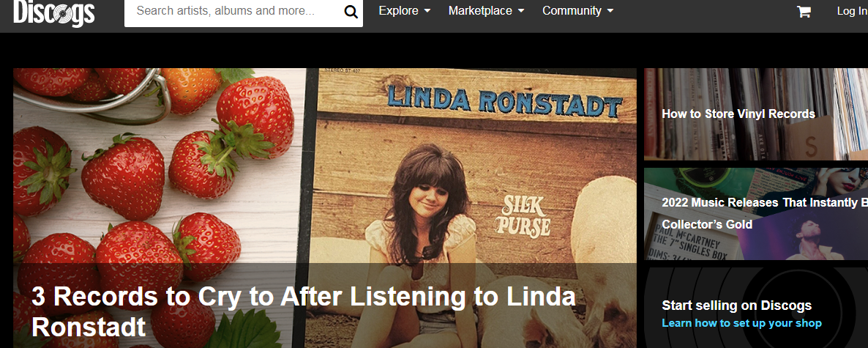Expand the Community dropdown arrow
This screenshot has width=868, height=348.
(x=610, y=11)
